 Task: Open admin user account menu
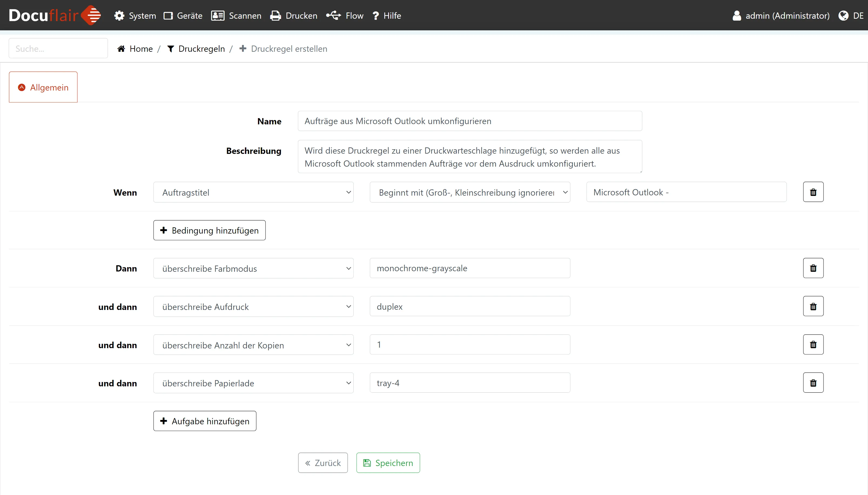click(781, 16)
